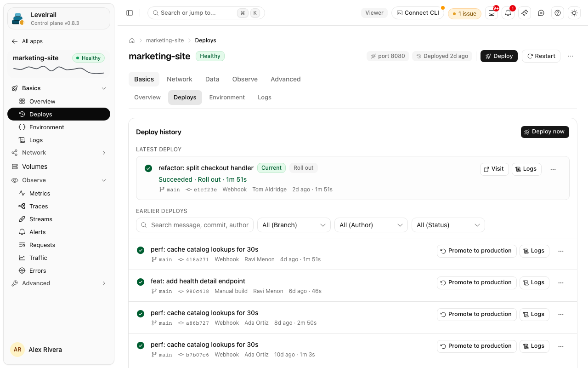Open the chat feedback icon
588x368 pixels.
tap(541, 13)
